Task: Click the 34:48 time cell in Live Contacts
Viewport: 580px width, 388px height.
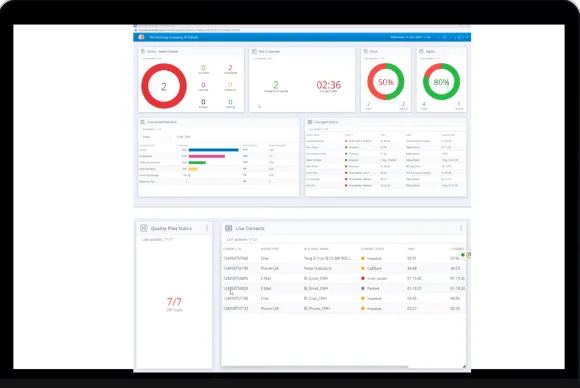Action: pyautogui.click(x=412, y=268)
